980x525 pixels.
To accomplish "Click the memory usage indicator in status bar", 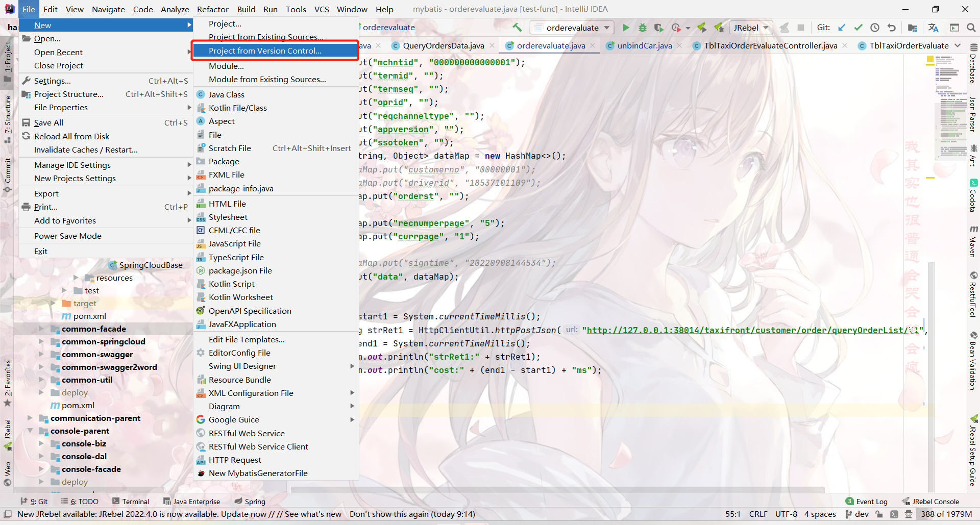I will (946, 514).
